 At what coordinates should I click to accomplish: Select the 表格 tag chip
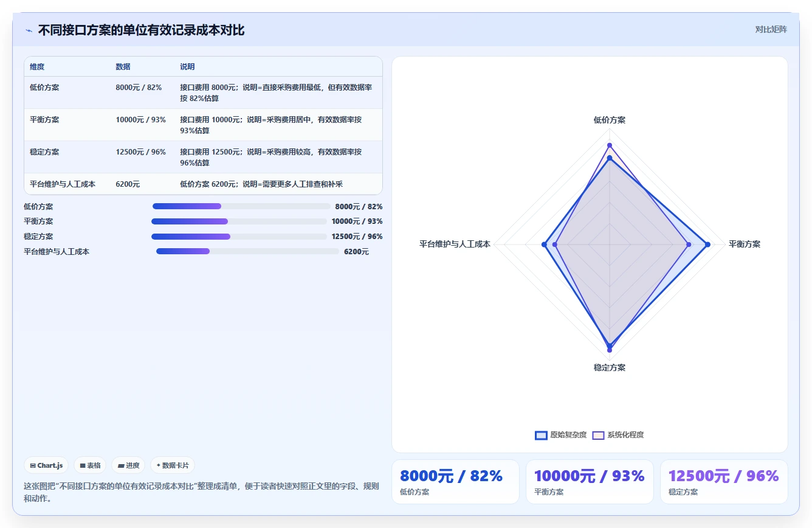tap(90, 465)
